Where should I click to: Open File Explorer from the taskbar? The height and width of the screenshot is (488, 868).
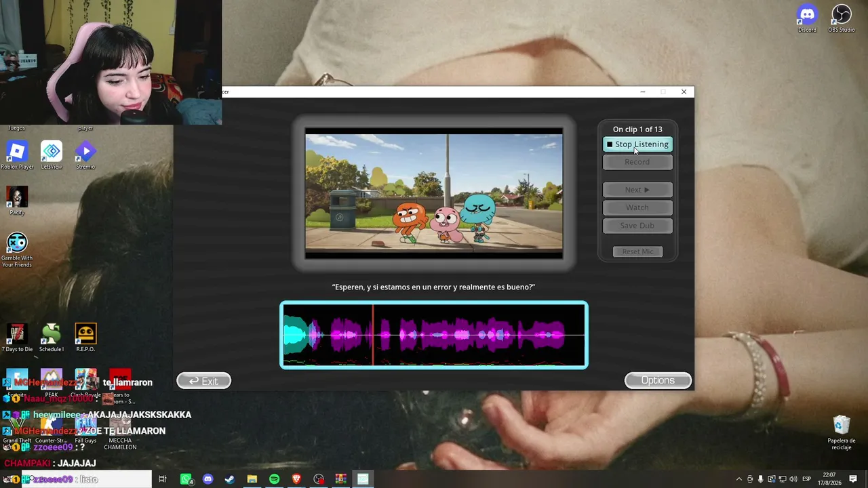click(252, 479)
